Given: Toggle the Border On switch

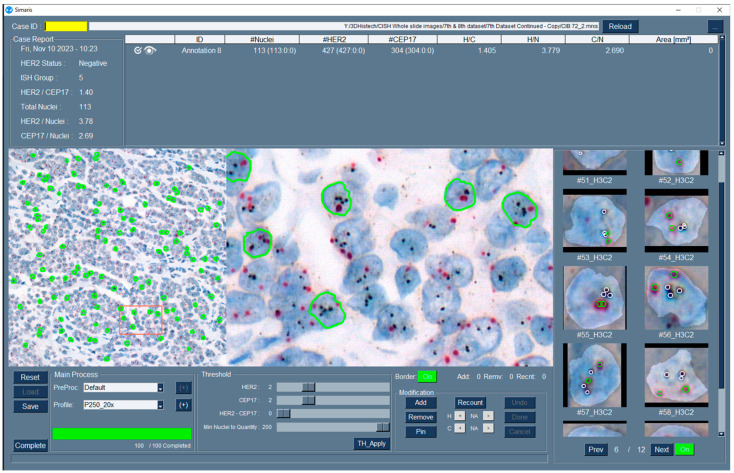Looking at the screenshot, I should (x=427, y=377).
